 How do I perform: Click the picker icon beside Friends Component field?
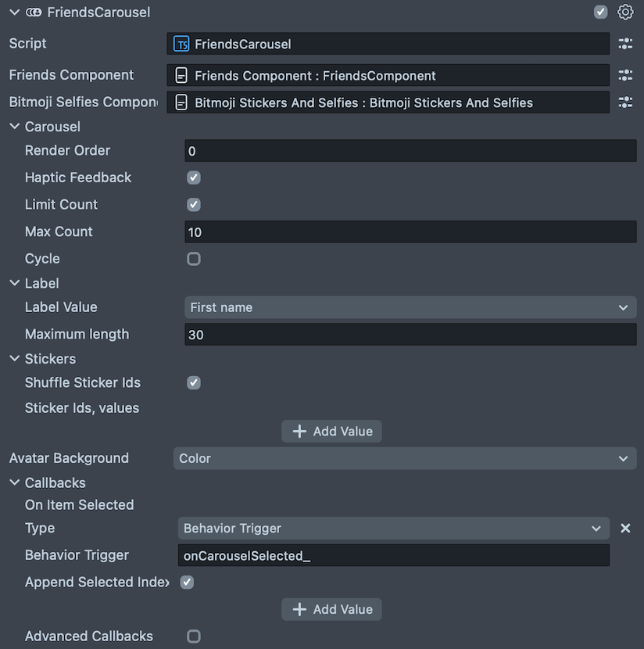point(625,75)
